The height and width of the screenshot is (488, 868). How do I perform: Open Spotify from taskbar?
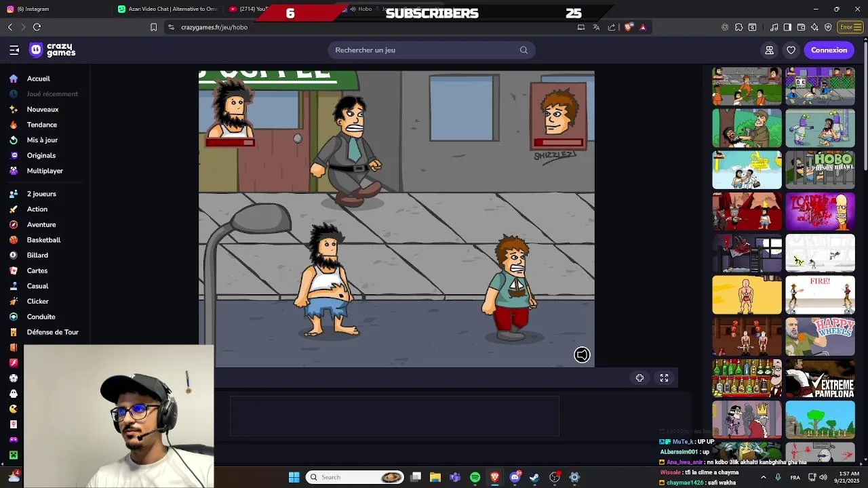475,477
